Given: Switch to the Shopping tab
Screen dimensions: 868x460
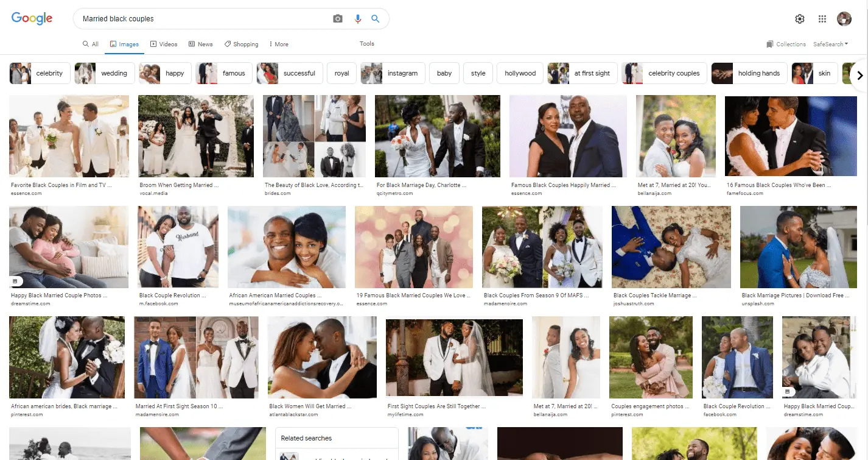Looking at the screenshot, I should [241, 43].
